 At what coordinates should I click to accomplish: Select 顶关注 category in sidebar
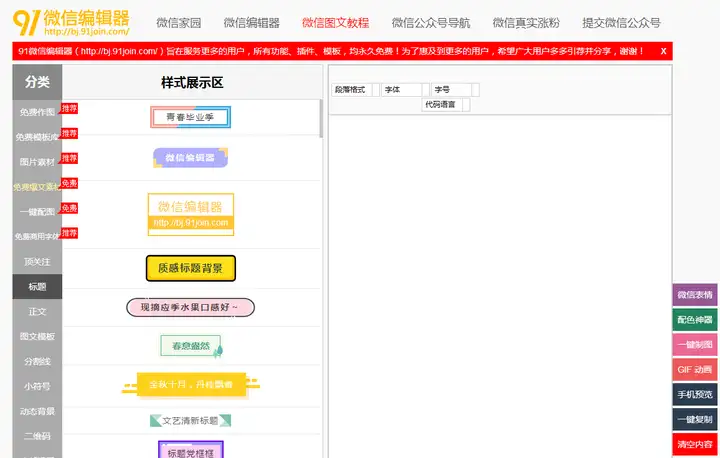(x=37, y=262)
